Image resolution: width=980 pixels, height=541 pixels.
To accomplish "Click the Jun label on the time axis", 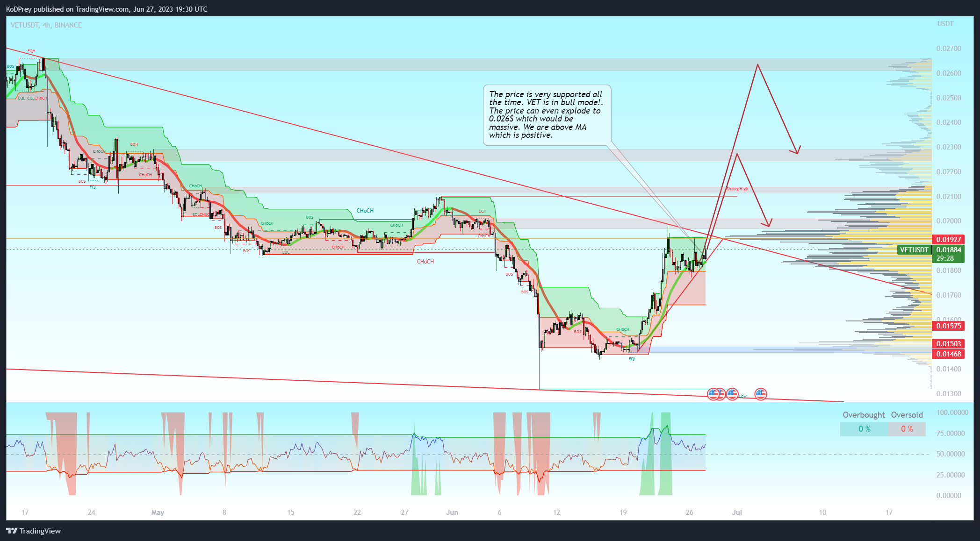I will 452,513.
